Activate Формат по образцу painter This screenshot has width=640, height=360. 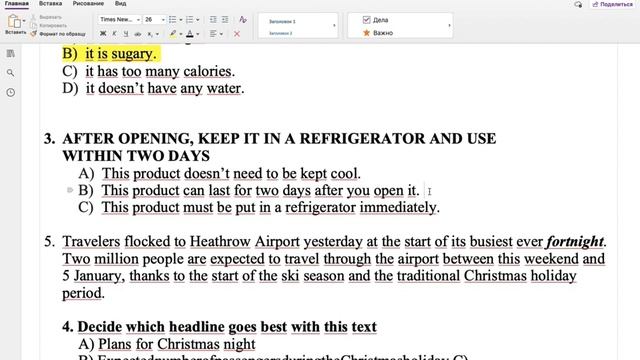(x=58, y=34)
